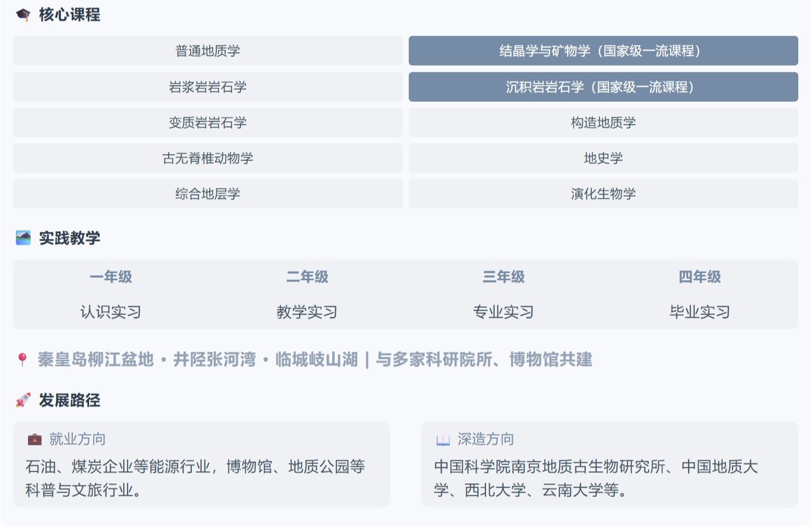Click the landscape icon beside 实践教学
The height and width of the screenshot is (526, 812).
pos(23,238)
